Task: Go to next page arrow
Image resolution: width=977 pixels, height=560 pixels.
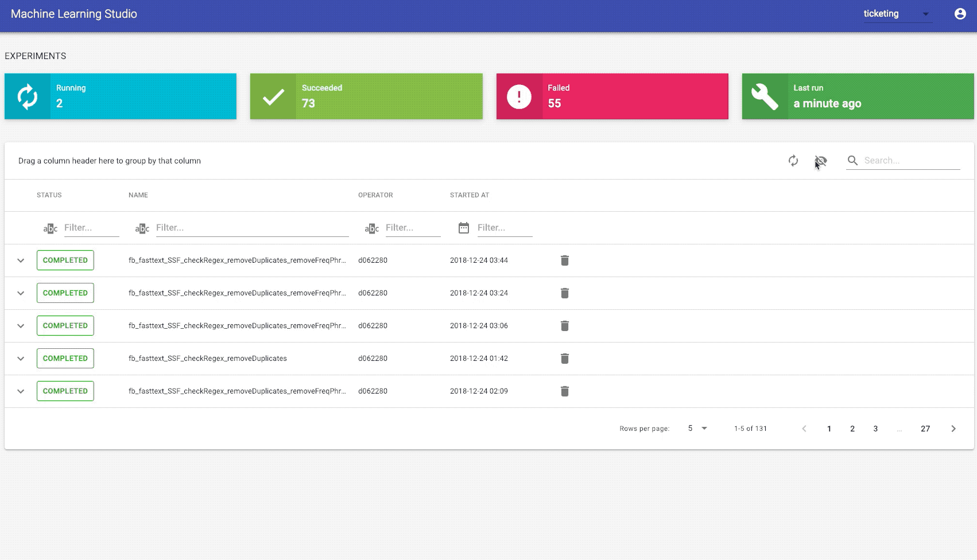Action: [x=953, y=429]
